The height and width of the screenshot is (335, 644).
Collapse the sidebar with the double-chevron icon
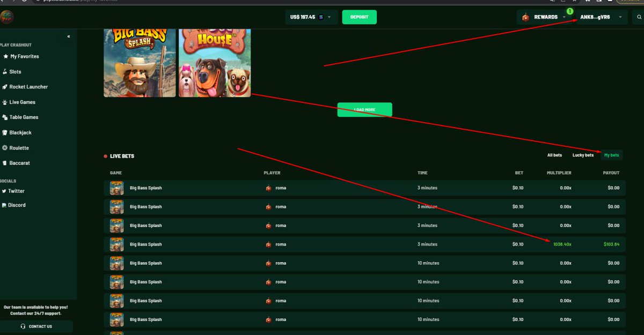tap(69, 36)
